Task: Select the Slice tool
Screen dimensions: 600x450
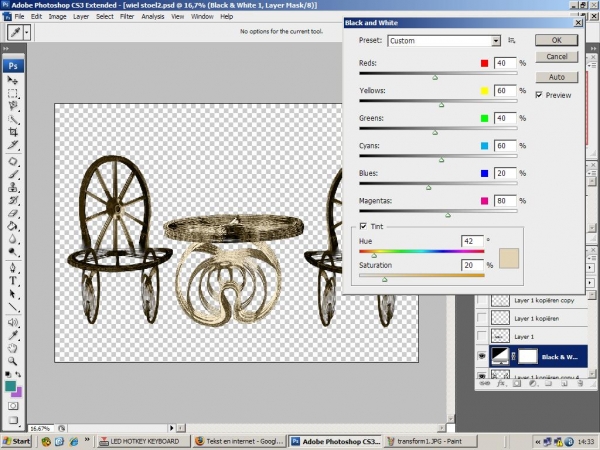Action: click(x=13, y=145)
